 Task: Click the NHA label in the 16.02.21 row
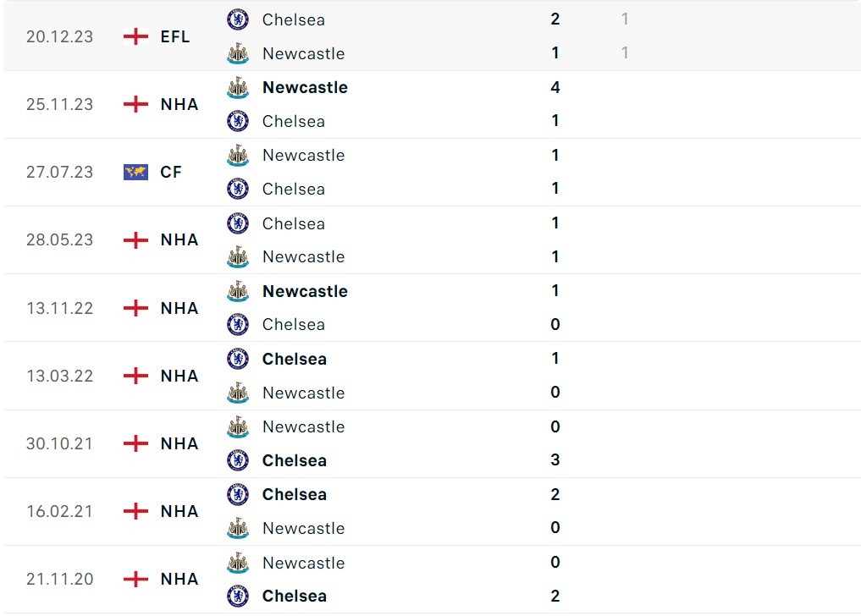pyautogui.click(x=179, y=511)
